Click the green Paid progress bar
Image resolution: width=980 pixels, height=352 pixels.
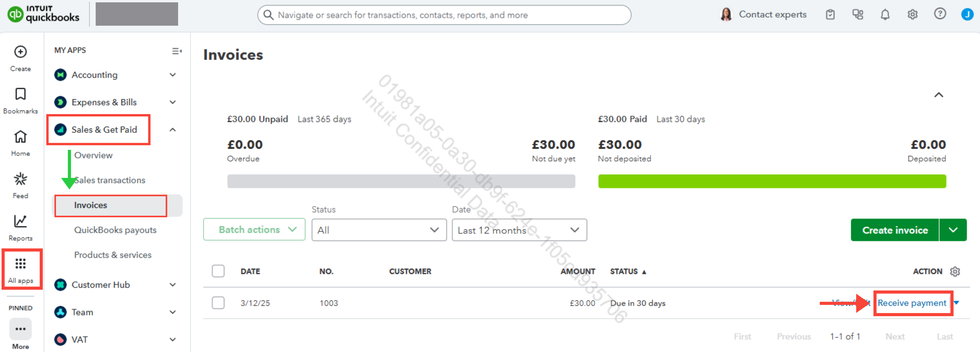pos(772,181)
